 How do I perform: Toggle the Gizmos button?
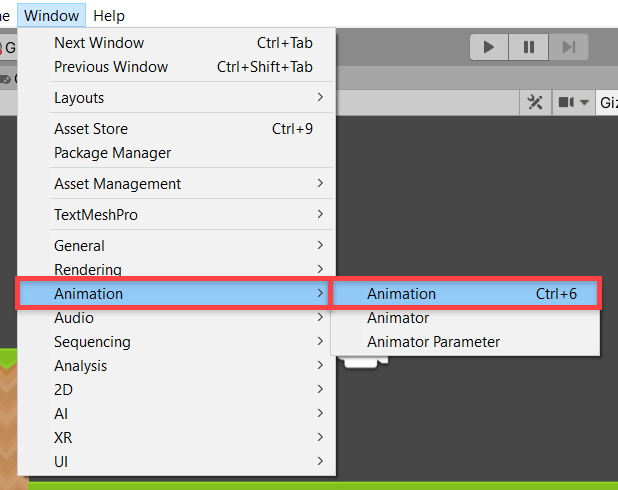click(x=607, y=102)
